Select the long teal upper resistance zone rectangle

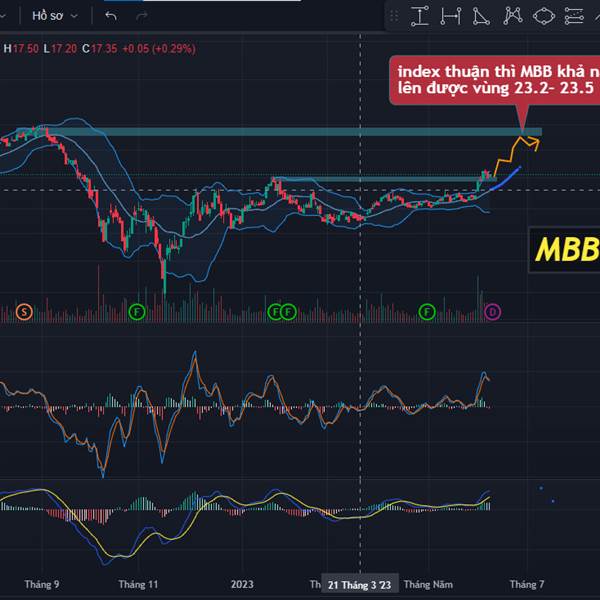point(279,132)
